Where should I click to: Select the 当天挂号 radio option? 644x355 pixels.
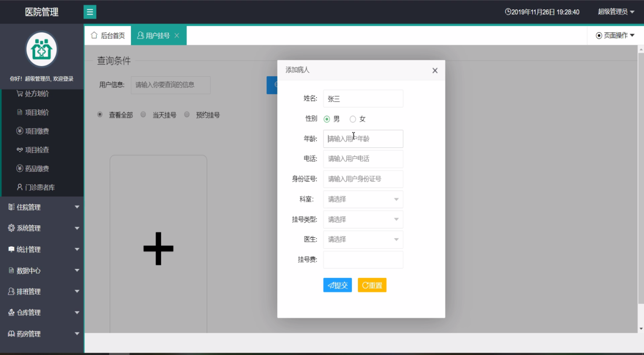143,114
